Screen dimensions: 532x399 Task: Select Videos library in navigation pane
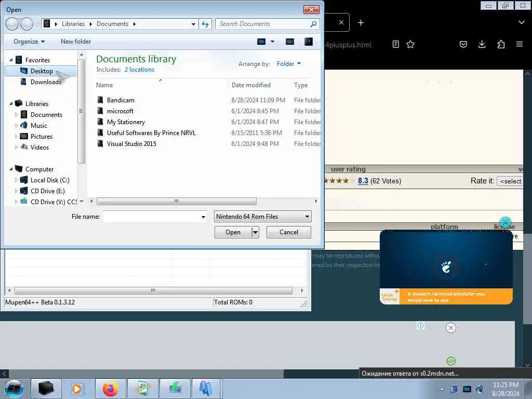coord(39,147)
